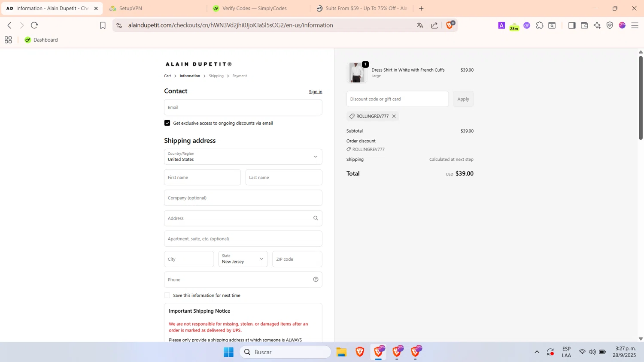This screenshot has height=362, width=644.
Task: Open File Explorer from taskbar
Action: pyautogui.click(x=341, y=352)
